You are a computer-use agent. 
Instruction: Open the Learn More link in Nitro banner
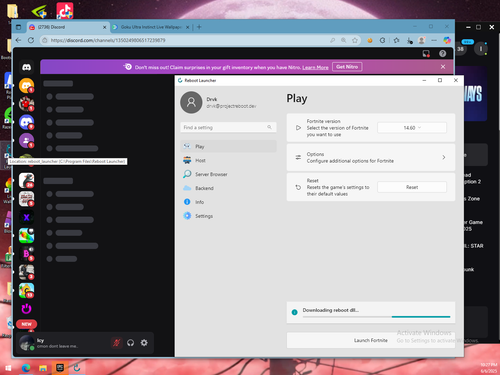[315, 67]
